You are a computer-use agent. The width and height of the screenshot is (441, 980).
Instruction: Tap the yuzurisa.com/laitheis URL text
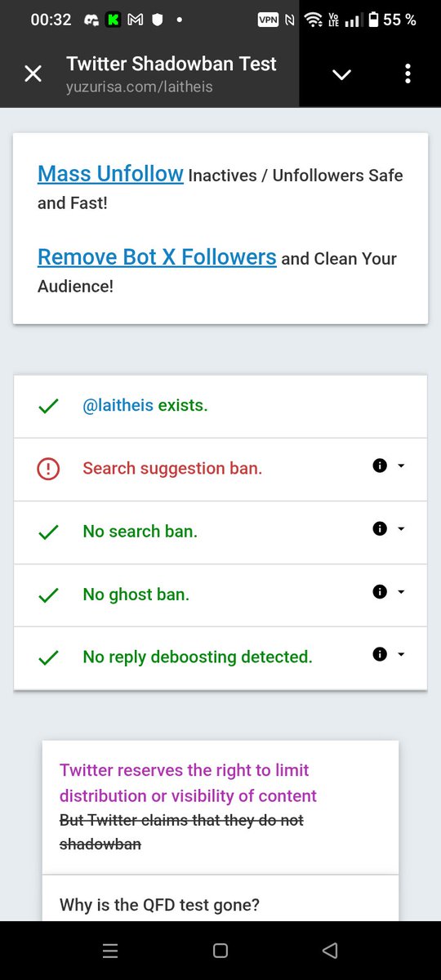pyautogui.click(x=140, y=86)
